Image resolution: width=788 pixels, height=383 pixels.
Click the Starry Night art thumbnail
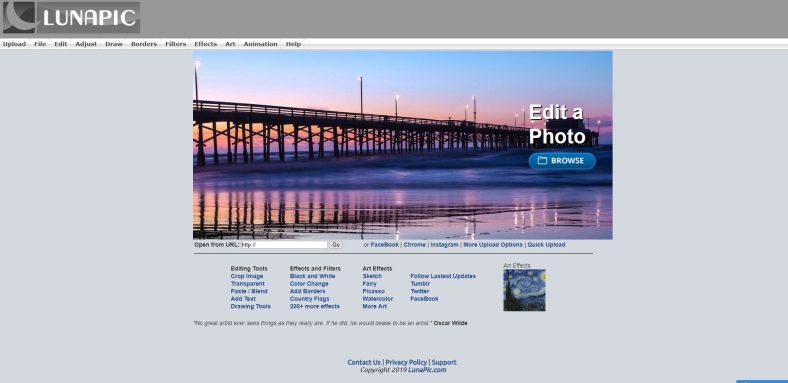pos(524,290)
